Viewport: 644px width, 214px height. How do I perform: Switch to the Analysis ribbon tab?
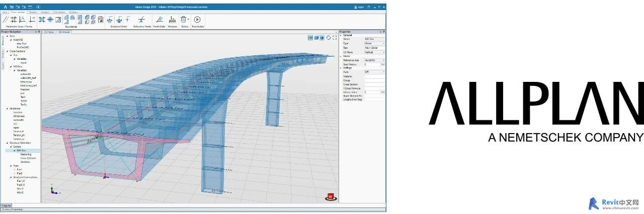(x=46, y=11)
